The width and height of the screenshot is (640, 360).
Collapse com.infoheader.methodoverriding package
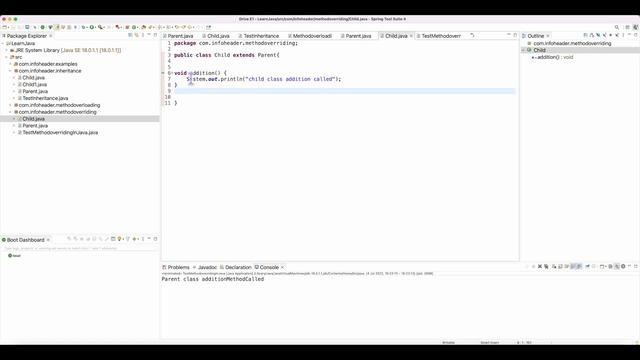[x=11, y=112]
